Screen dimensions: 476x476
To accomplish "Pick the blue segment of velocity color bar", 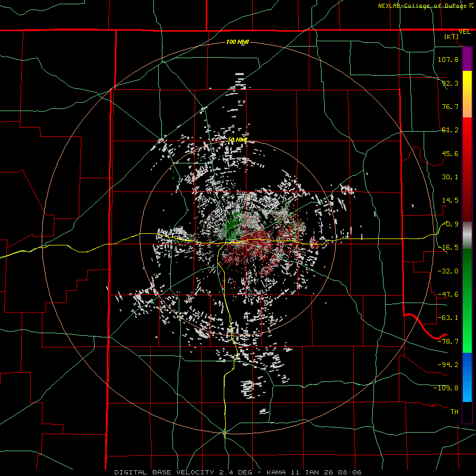I will pyautogui.click(x=467, y=377).
